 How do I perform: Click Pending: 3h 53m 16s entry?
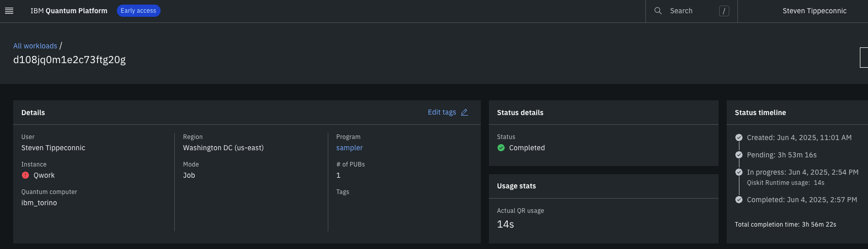pyautogui.click(x=782, y=155)
